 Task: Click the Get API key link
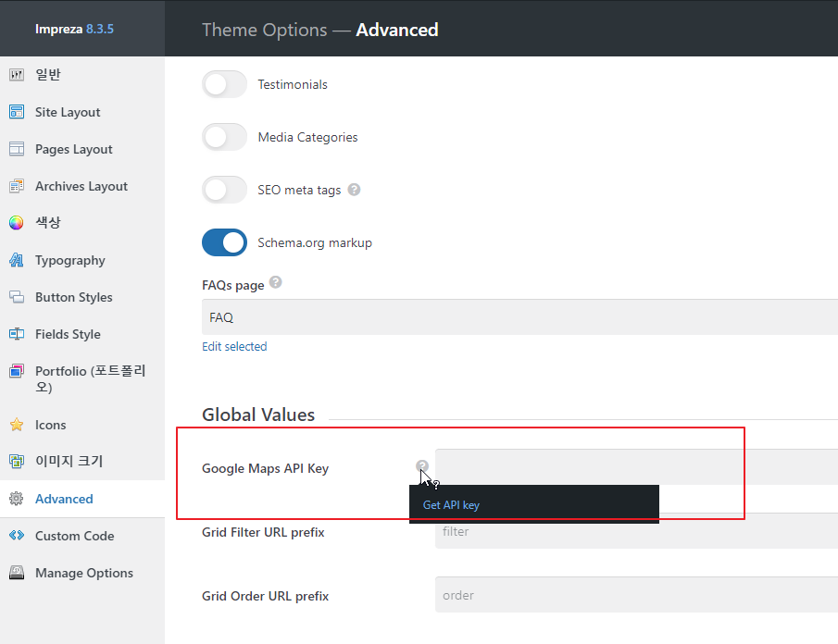[x=451, y=504]
